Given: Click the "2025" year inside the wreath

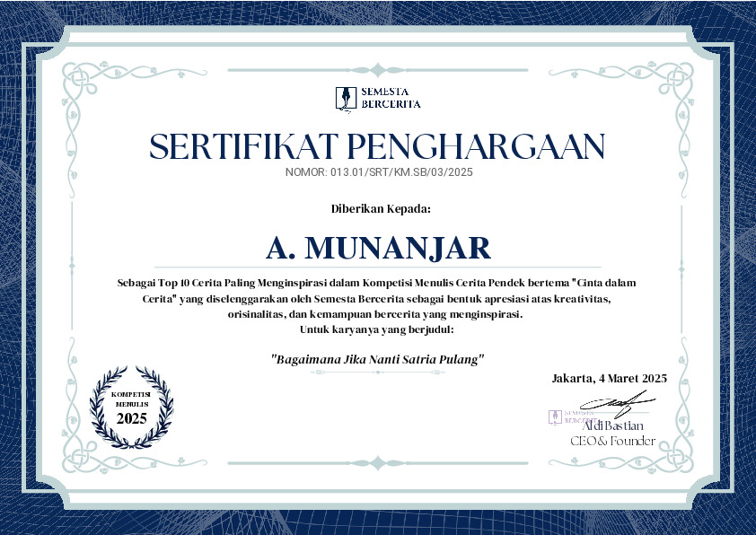Looking at the screenshot, I should coord(132,418).
